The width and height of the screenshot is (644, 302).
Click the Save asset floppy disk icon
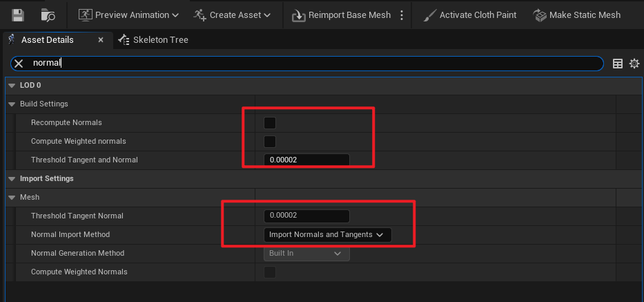click(18, 15)
